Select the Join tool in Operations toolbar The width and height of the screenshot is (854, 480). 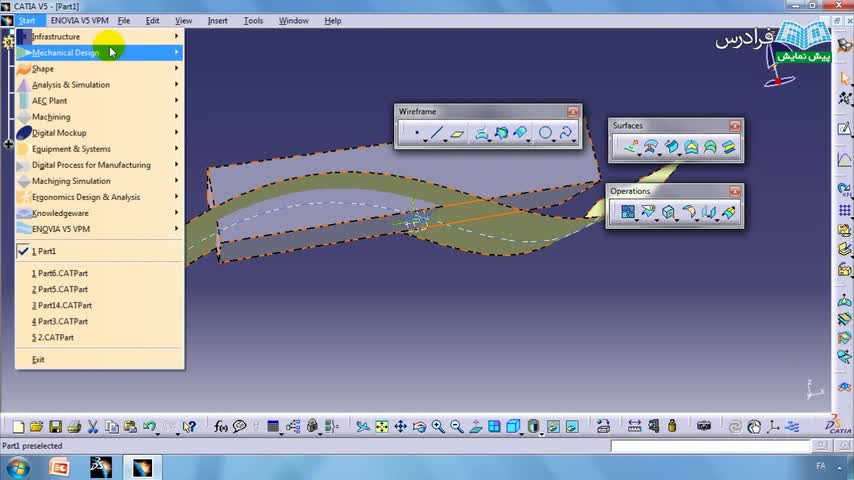tap(628, 211)
